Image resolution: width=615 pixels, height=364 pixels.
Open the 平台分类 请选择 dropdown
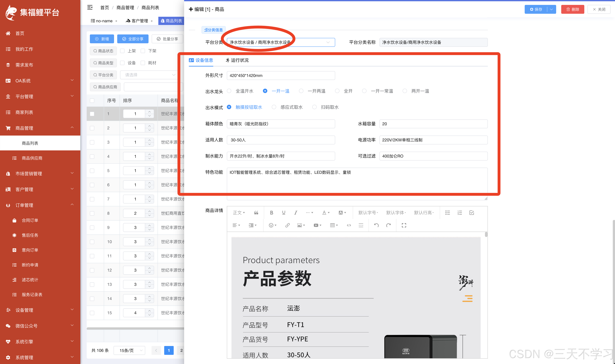[149, 75]
